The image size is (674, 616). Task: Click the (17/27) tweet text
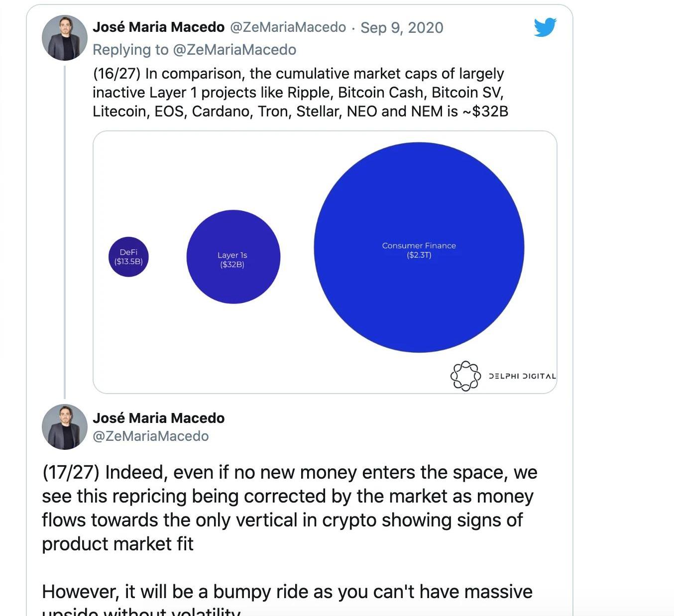290,508
